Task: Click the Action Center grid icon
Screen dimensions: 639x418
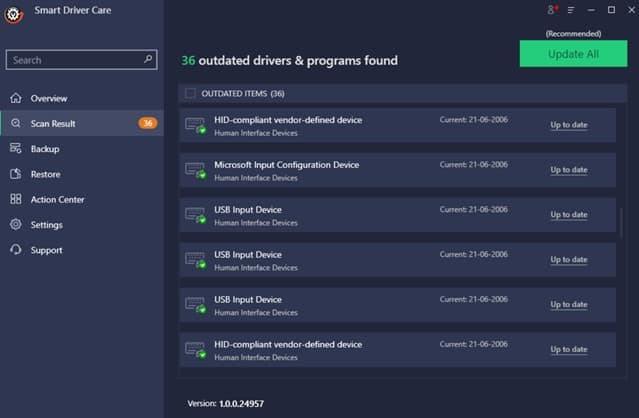Action: [x=16, y=199]
